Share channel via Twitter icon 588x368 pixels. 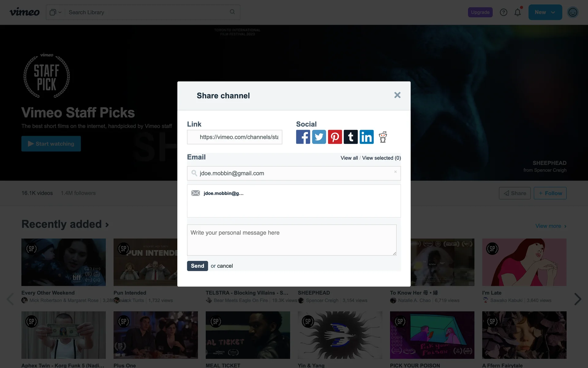[x=319, y=137]
